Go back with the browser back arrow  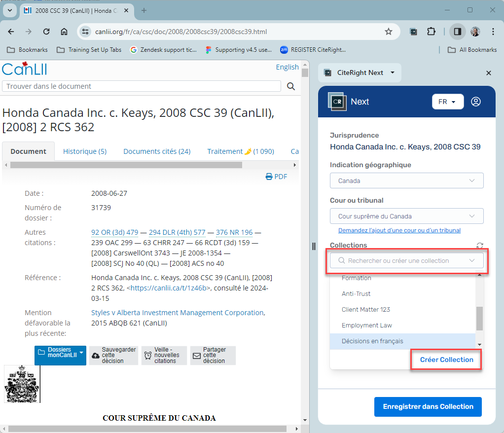11,32
